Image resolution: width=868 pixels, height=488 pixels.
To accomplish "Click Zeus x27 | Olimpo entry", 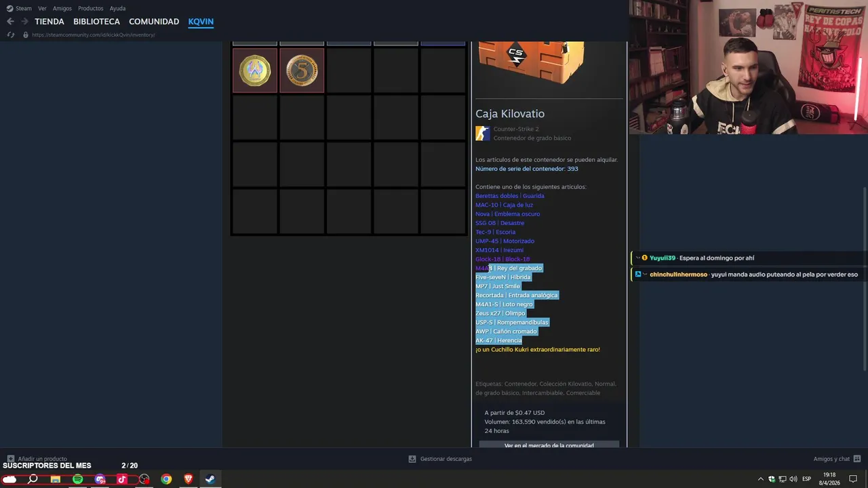I will 500,313.
